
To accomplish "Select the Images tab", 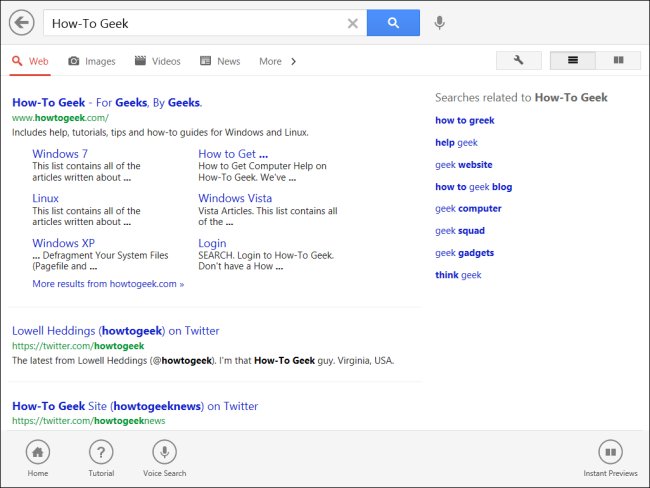I will tap(92, 61).
